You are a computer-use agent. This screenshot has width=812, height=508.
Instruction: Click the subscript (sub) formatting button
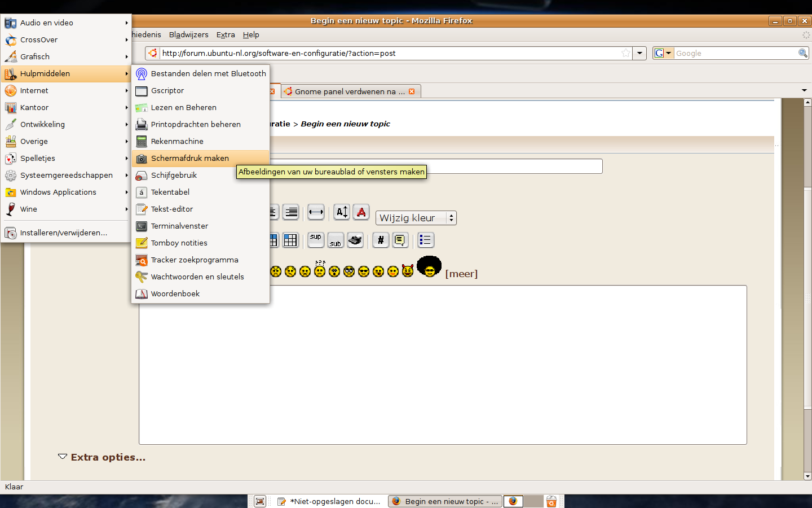(336, 240)
